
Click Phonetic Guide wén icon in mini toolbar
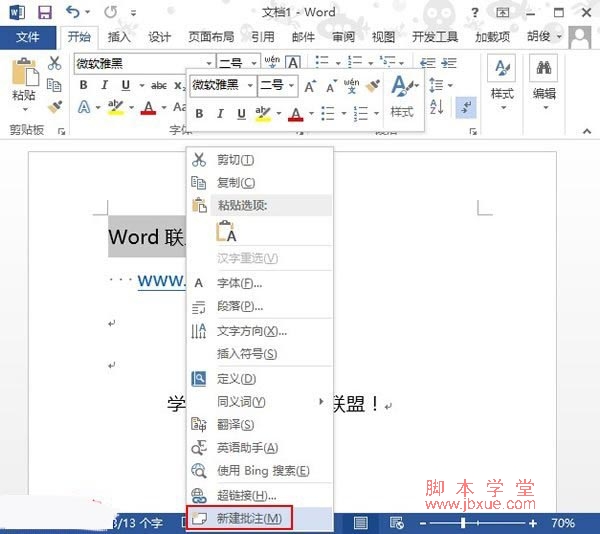pos(351,86)
